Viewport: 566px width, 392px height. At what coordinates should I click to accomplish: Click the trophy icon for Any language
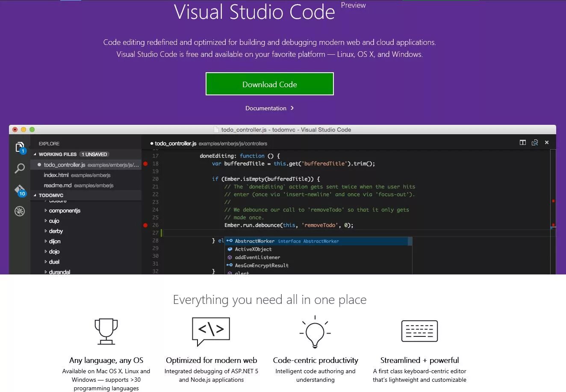click(106, 331)
